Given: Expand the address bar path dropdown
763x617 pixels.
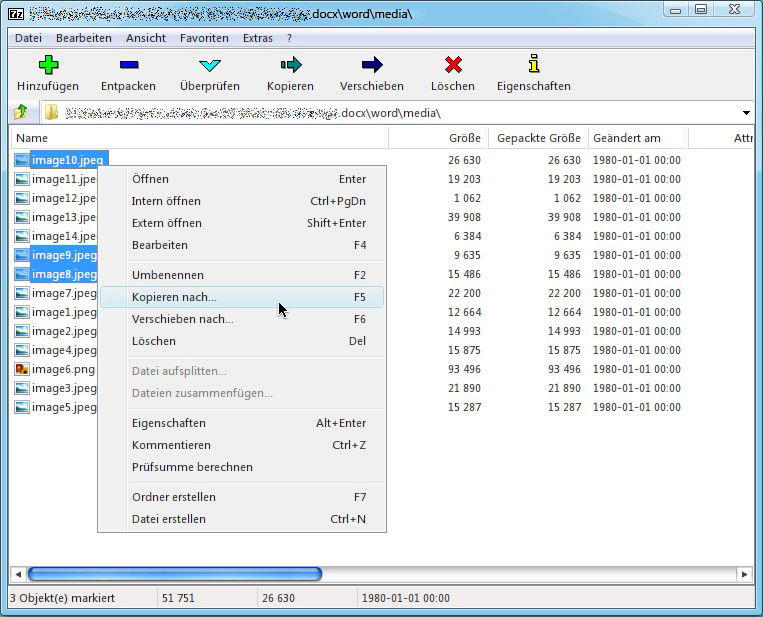Looking at the screenshot, I should tap(746, 113).
